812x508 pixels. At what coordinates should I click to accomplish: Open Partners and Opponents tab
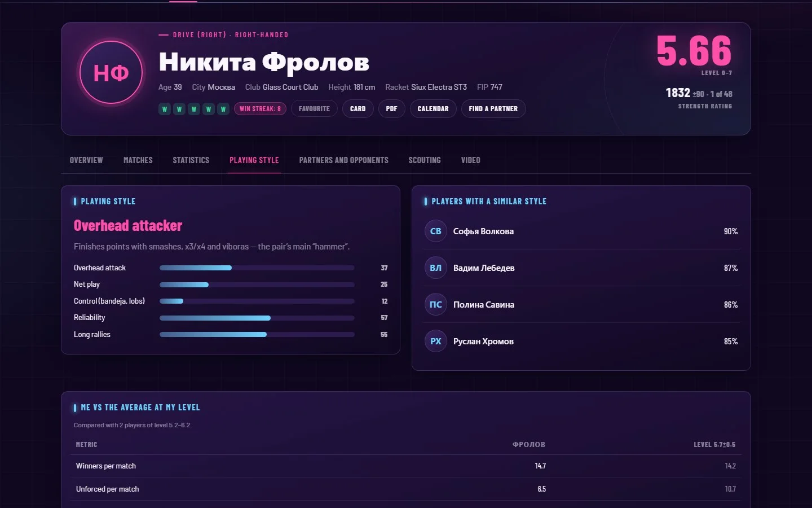pos(344,160)
